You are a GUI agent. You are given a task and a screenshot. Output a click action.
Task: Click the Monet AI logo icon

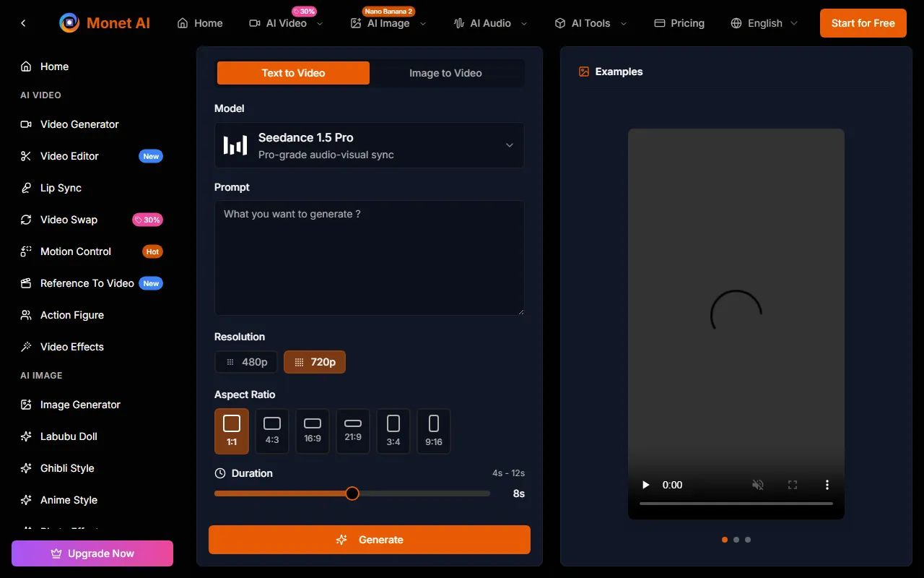[x=69, y=23]
